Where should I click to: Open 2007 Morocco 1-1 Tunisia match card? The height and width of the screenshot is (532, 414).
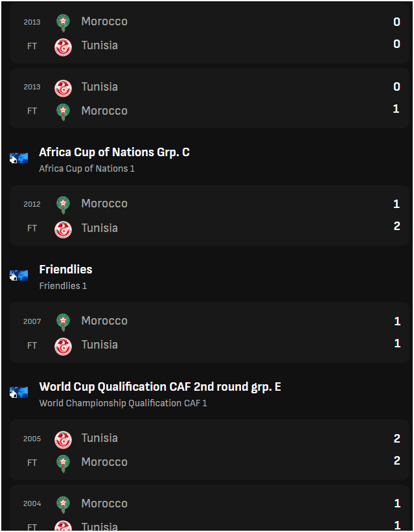click(x=209, y=332)
